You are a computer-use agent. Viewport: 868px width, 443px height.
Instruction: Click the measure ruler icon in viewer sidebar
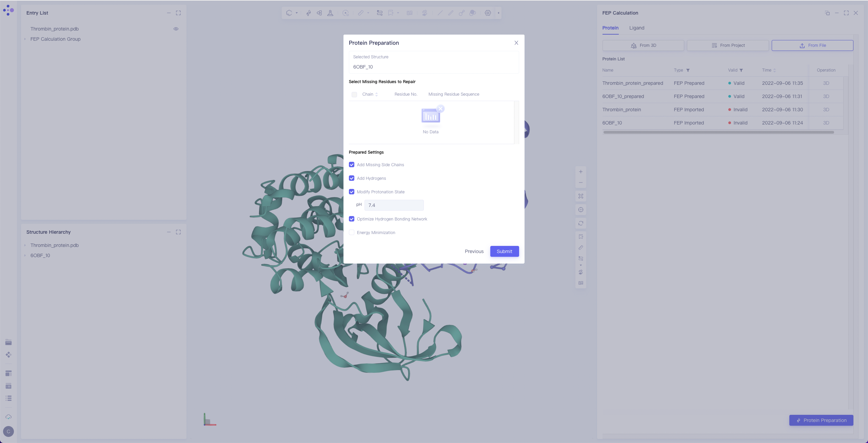[581, 248]
